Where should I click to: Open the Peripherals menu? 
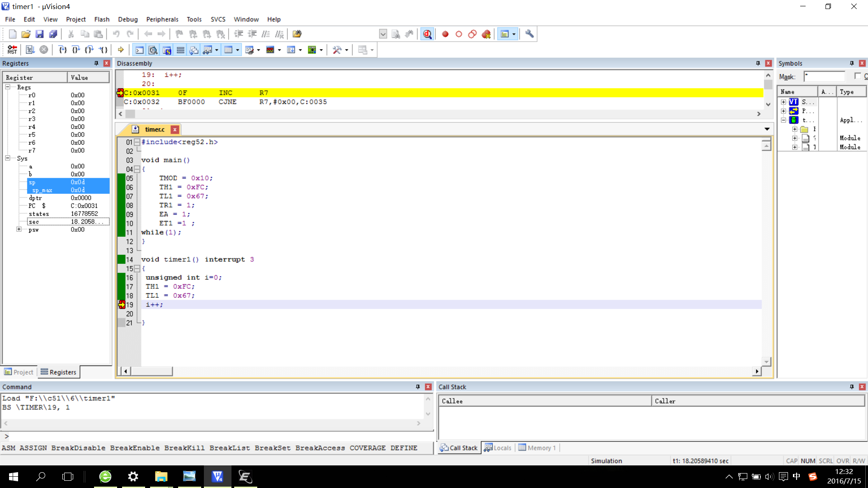coord(162,19)
